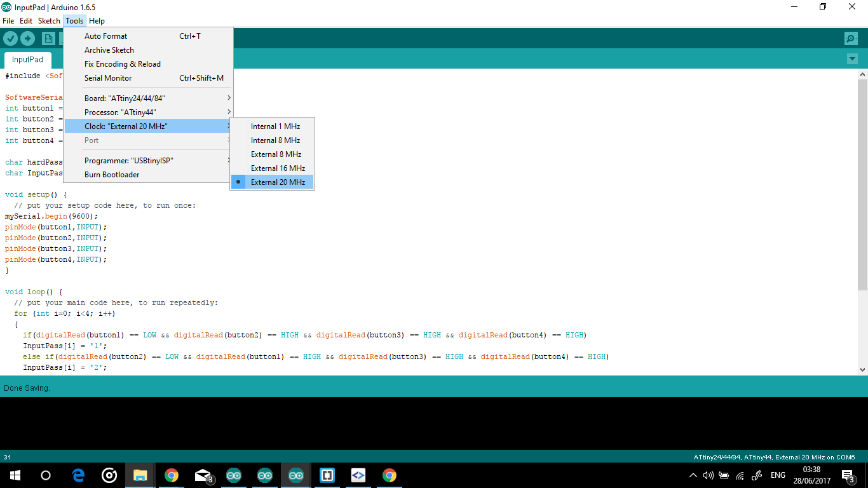The height and width of the screenshot is (488, 868).
Task: Expand the Processor "ATtiny44" submenu
Action: point(149,112)
